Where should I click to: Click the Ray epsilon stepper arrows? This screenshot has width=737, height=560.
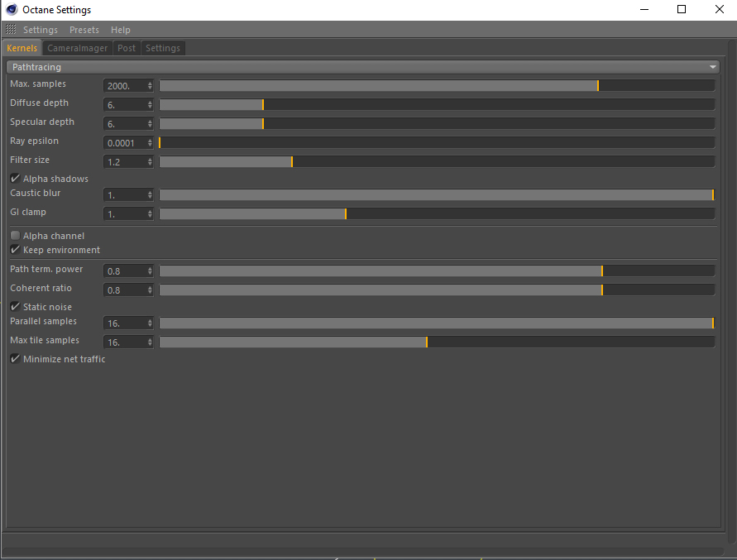pyautogui.click(x=150, y=142)
